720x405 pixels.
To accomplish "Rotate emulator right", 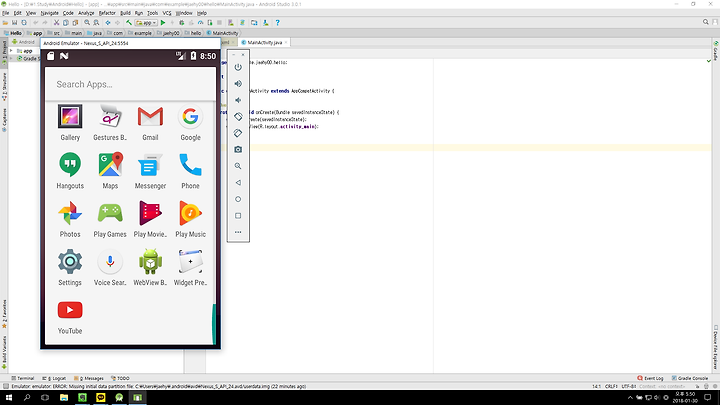I will point(238,133).
